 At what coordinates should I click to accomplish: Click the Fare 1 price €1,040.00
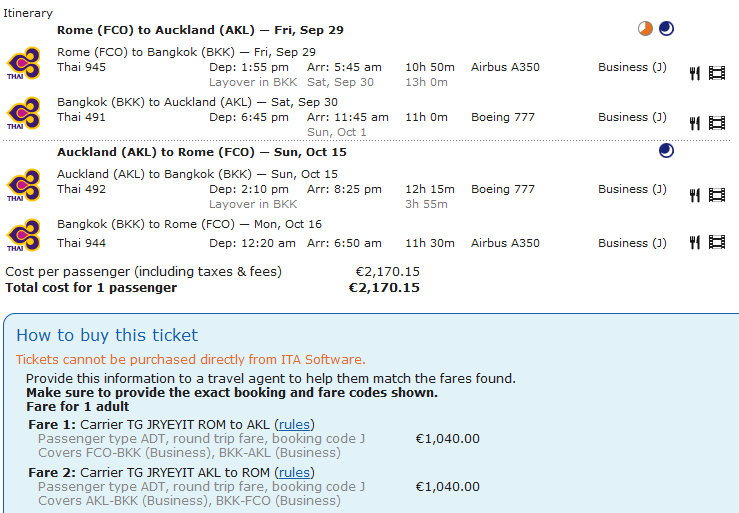click(x=447, y=438)
